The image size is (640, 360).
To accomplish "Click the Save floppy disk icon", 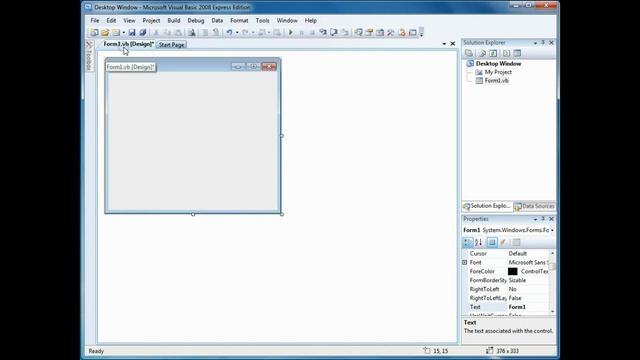I will click(131, 32).
